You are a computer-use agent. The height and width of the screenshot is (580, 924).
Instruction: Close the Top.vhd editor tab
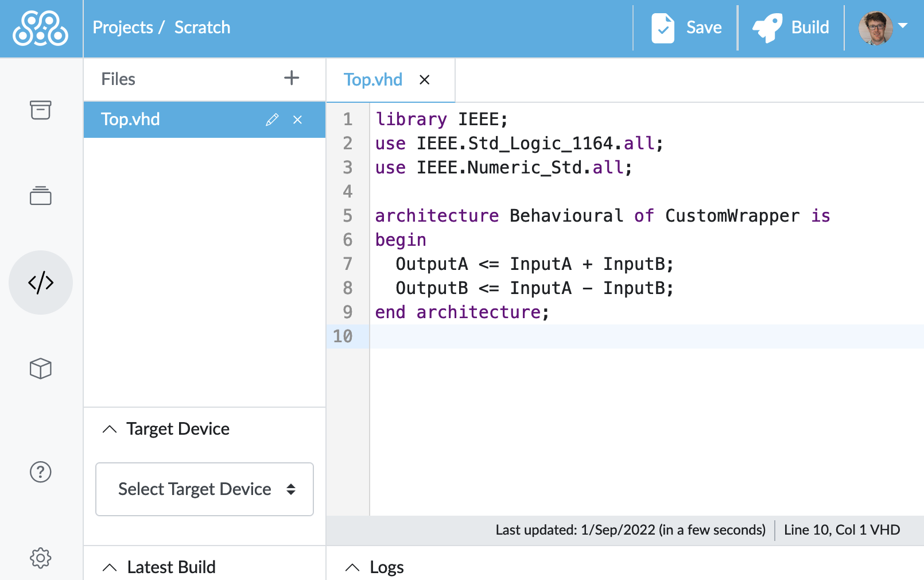(x=425, y=80)
